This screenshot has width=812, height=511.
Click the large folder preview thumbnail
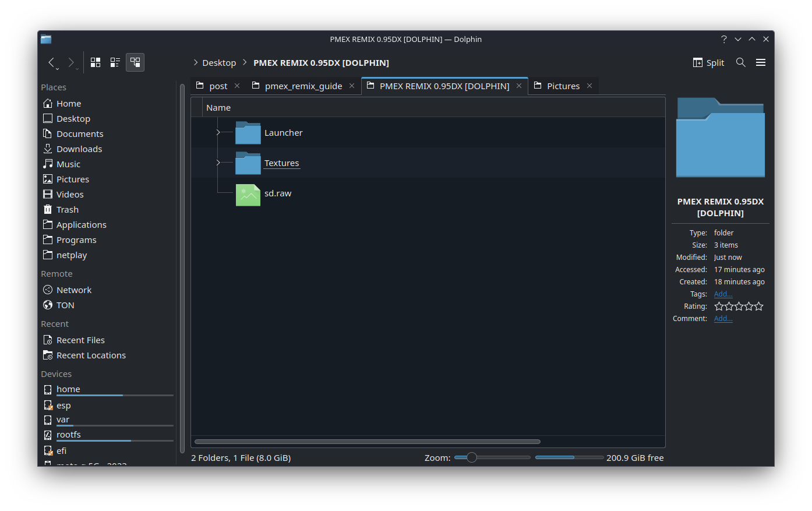721,138
